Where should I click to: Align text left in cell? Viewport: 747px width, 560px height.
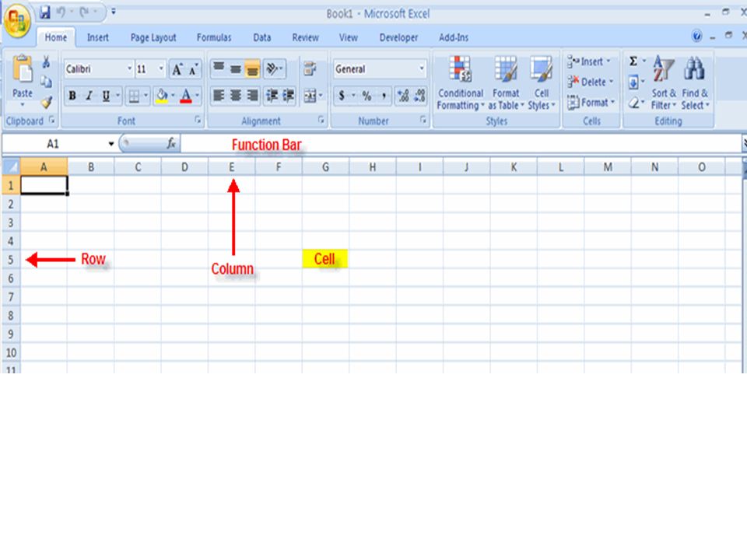pos(219,96)
